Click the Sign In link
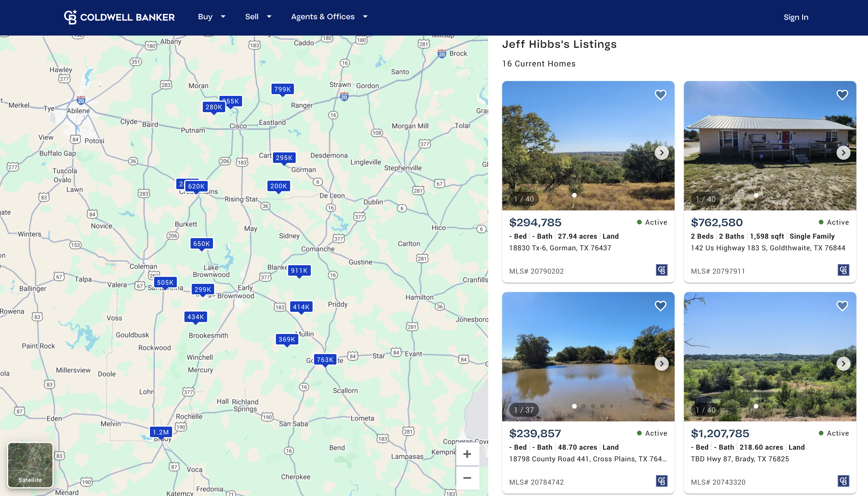Image resolution: width=868 pixels, height=496 pixels. (x=795, y=17)
